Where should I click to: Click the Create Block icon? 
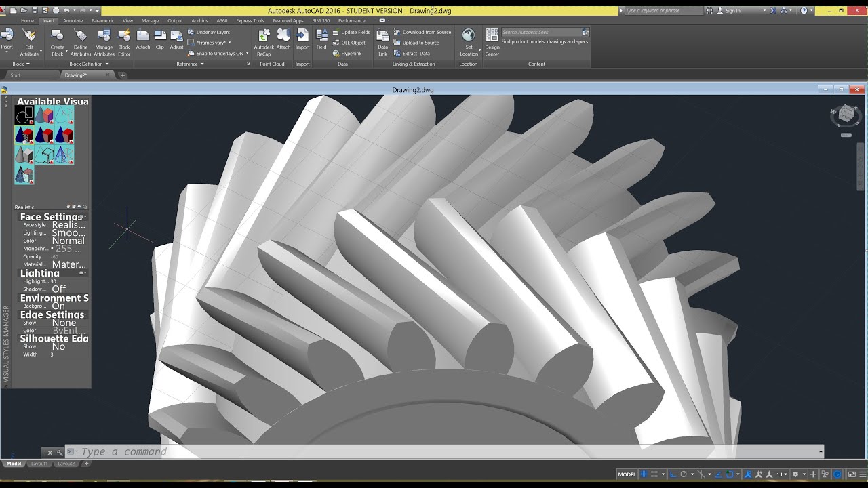(x=58, y=35)
